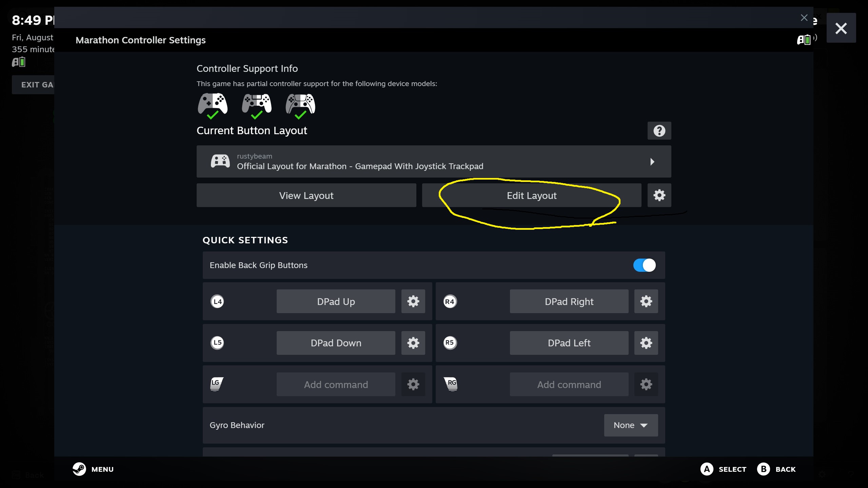868x488 pixels.
Task: Change the L4 DPad Up binding
Action: [336, 301]
